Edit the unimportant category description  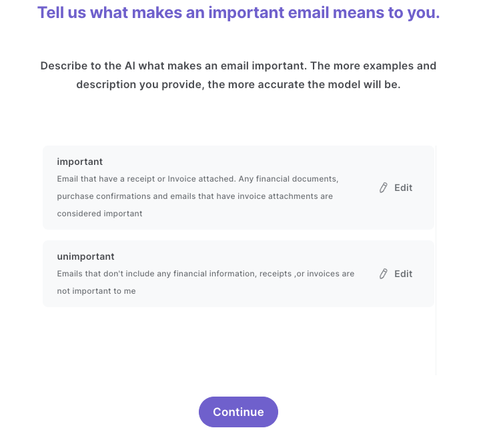396,274
